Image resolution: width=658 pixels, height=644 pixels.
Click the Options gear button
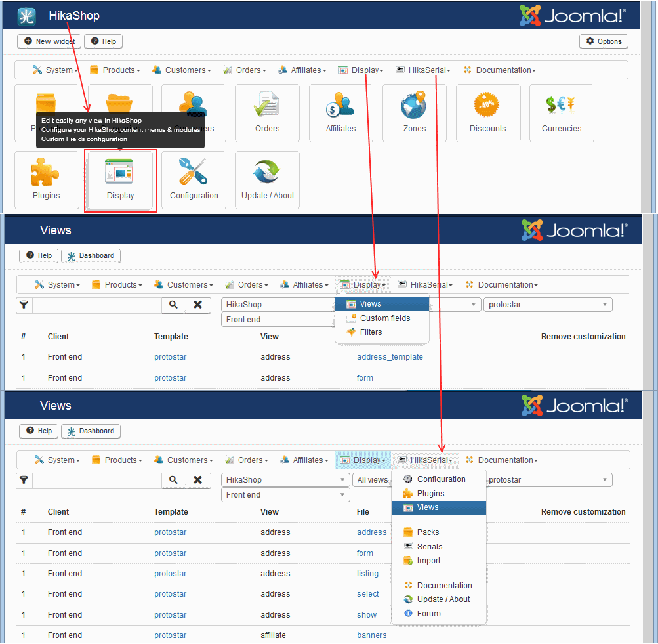tap(604, 41)
